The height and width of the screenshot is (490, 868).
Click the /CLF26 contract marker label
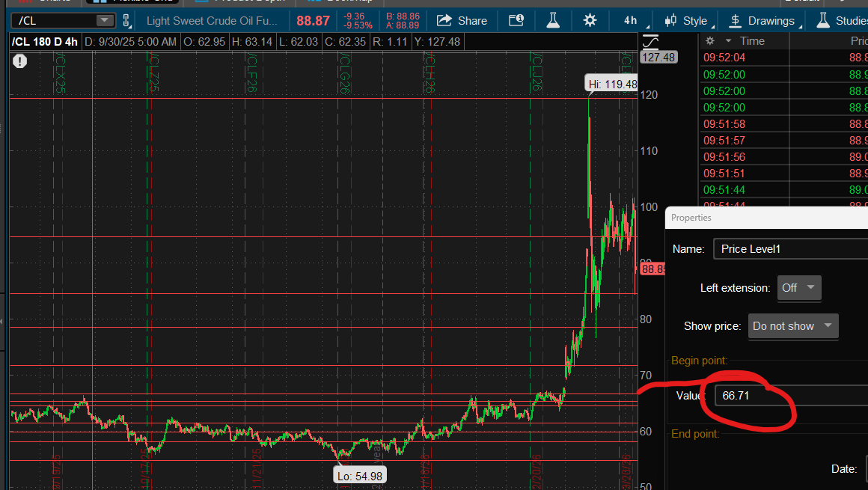(x=251, y=73)
